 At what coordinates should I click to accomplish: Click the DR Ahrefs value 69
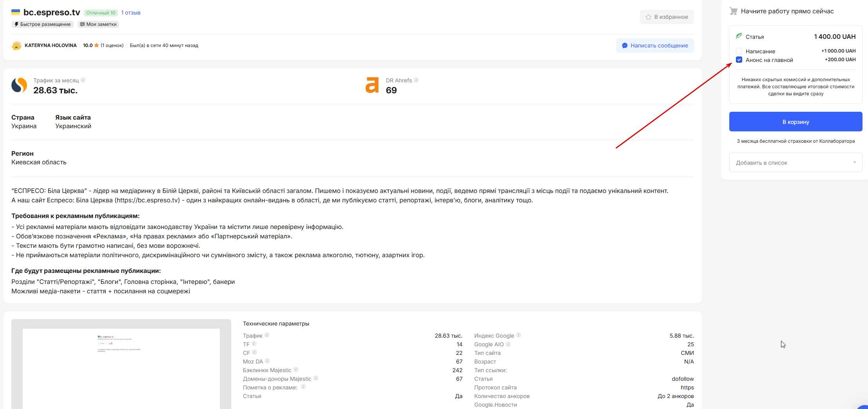(x=391, y=91)
